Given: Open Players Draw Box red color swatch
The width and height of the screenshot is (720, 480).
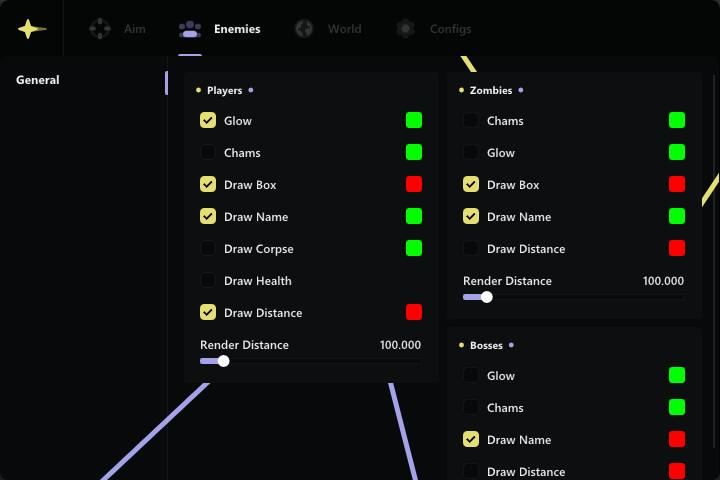Looking at the screenshot, I should click(414, 185).
